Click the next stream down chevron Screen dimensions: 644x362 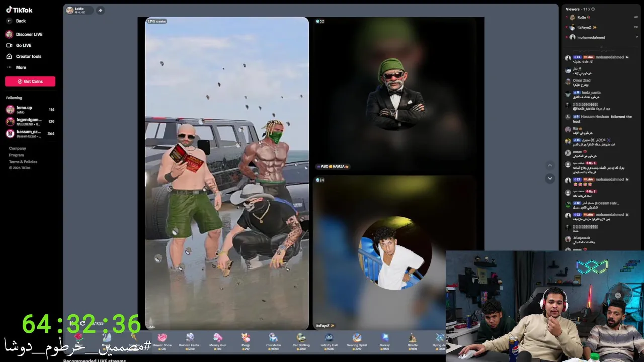[550, 178]
